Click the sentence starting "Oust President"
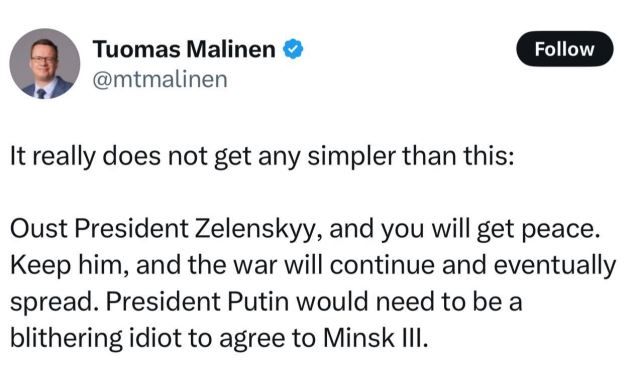This screenshot has height=365, width=635. click(305, 229)
